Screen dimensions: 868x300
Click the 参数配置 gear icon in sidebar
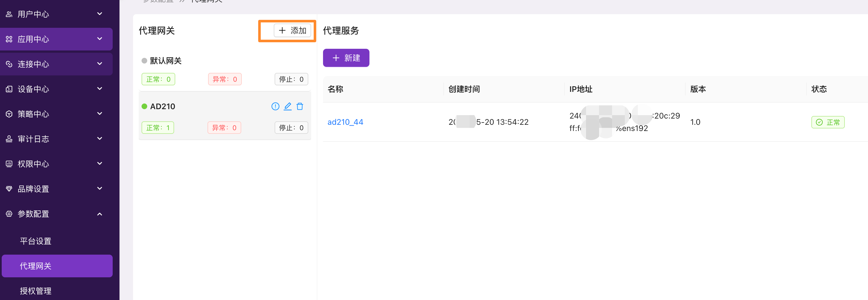pos(9,214)
